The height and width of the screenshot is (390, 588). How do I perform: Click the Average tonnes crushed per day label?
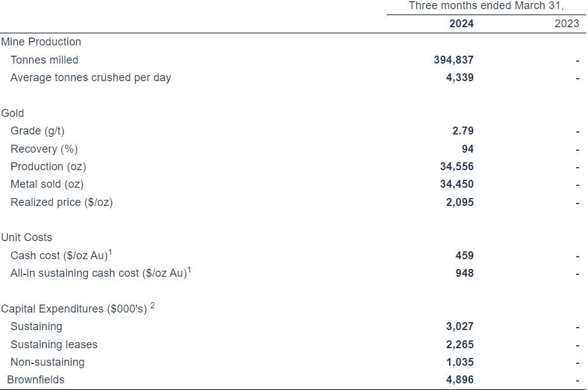91,78
